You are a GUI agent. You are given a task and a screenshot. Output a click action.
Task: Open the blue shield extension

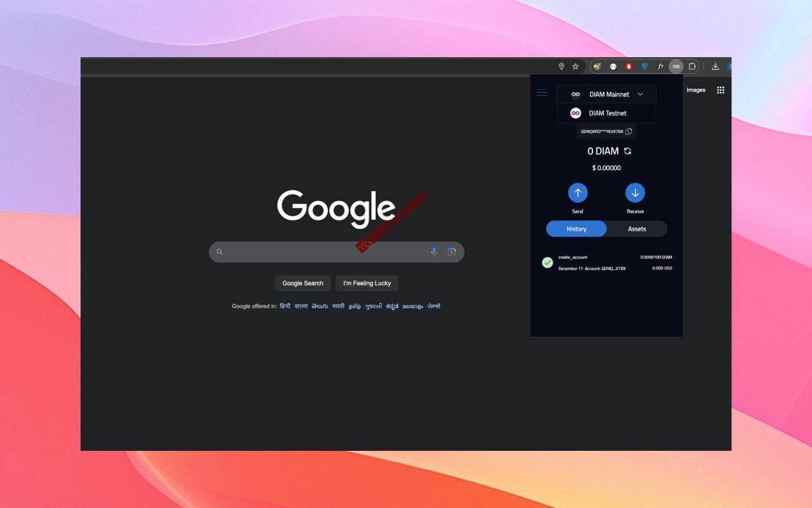pos(645,66)
